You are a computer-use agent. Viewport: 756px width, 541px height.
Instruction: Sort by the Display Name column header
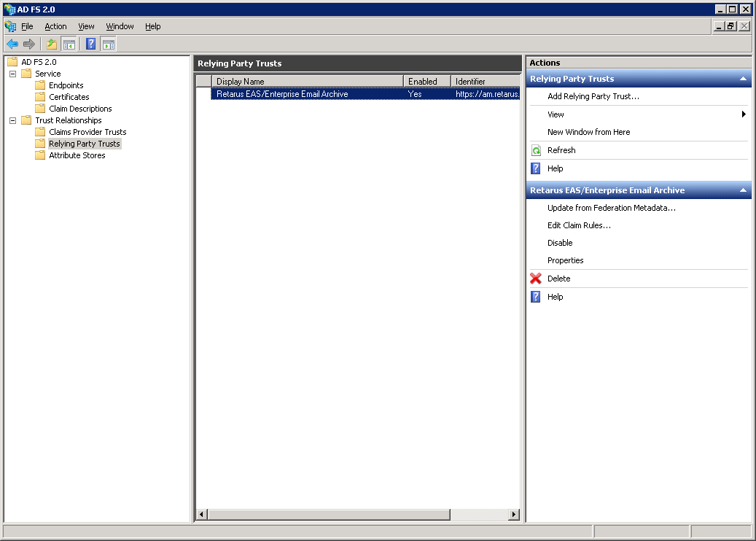pos(306,82)
